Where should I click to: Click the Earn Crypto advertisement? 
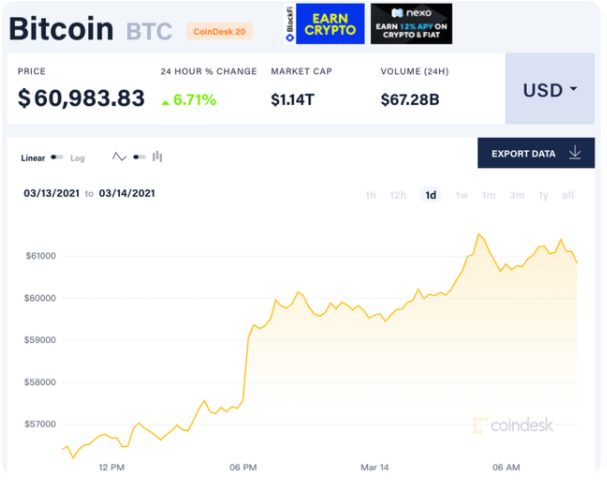(330, 24)
